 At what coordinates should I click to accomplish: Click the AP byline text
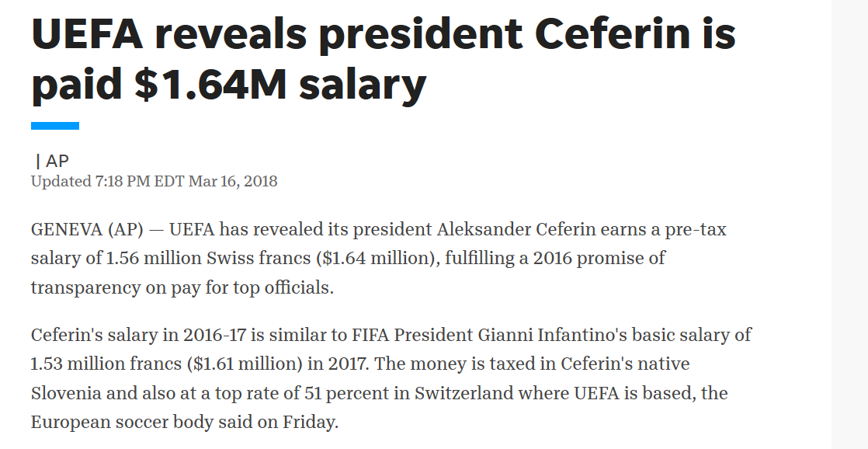pos(57,161)
